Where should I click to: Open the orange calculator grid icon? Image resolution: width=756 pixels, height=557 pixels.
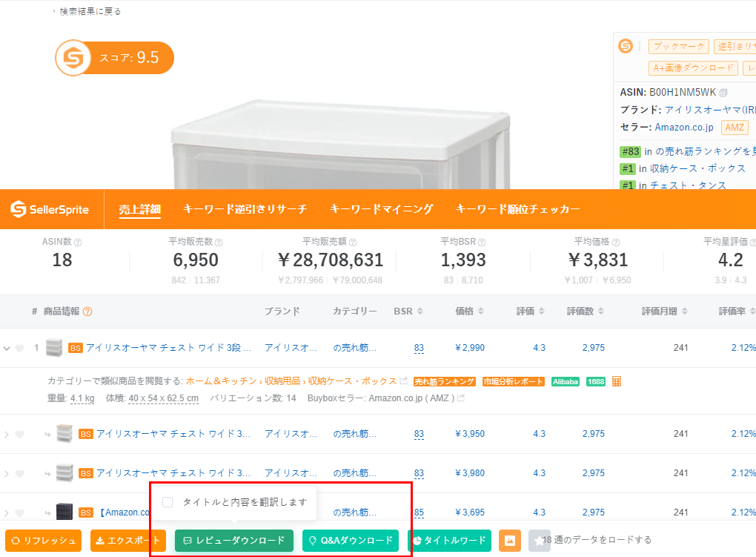point(616,381)
